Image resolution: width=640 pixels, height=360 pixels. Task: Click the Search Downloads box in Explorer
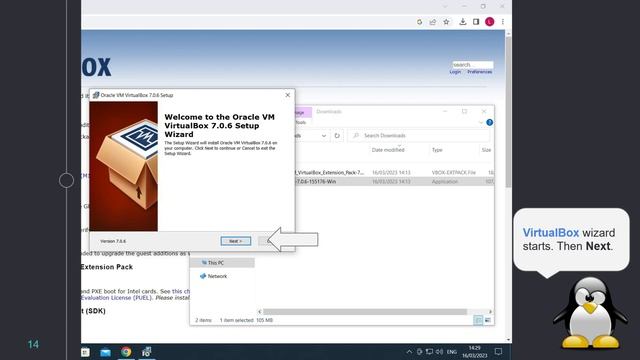[x=418, y=136]
